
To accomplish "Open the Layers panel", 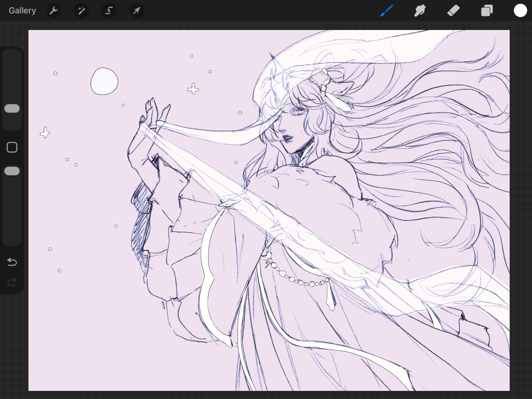I will (487, 11).
